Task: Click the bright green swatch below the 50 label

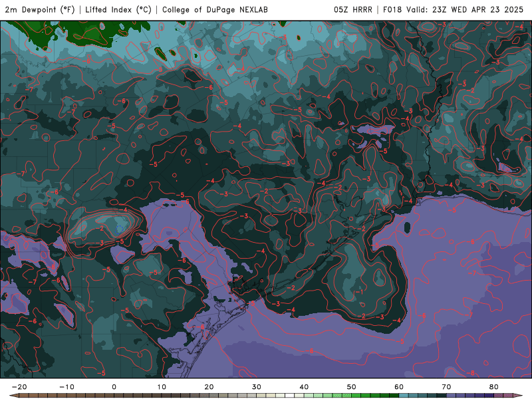Action: [x=356, y=396]
